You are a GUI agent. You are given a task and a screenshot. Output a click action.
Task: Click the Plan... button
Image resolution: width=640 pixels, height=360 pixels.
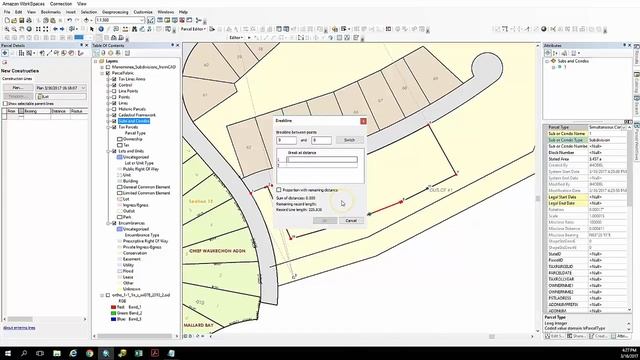[x=18, y=88]
